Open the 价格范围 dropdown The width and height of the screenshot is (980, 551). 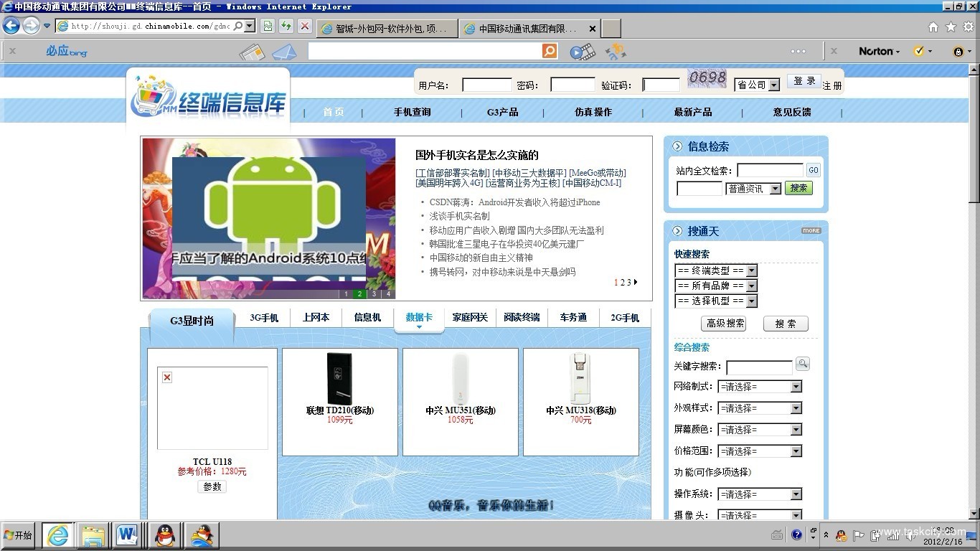pyautogui.click(x=760, y=451)
